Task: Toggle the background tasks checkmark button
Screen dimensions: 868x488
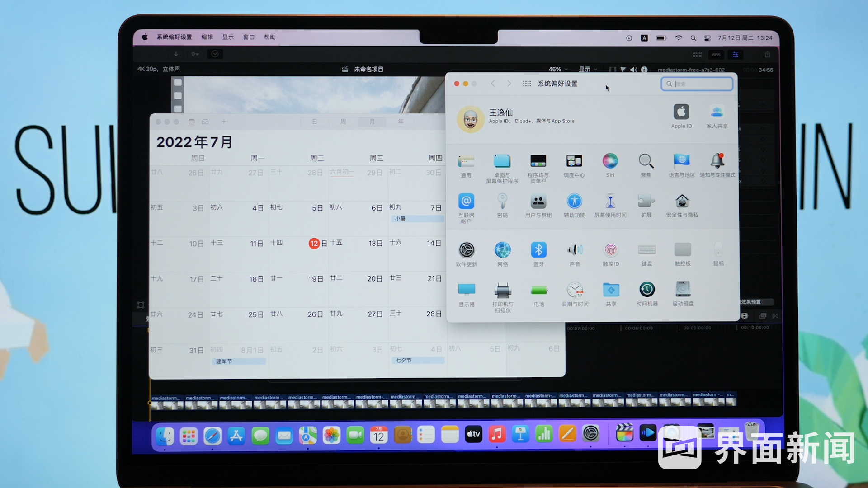Action: click(215, 54)
